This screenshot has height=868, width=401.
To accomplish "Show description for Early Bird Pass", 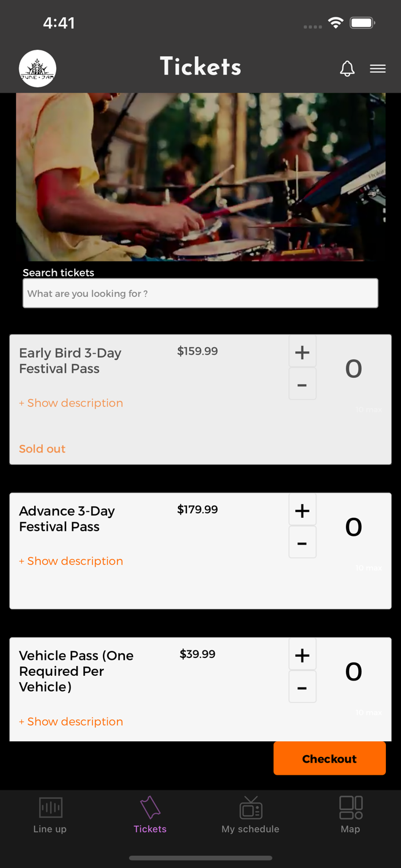I will pos(71,403).
